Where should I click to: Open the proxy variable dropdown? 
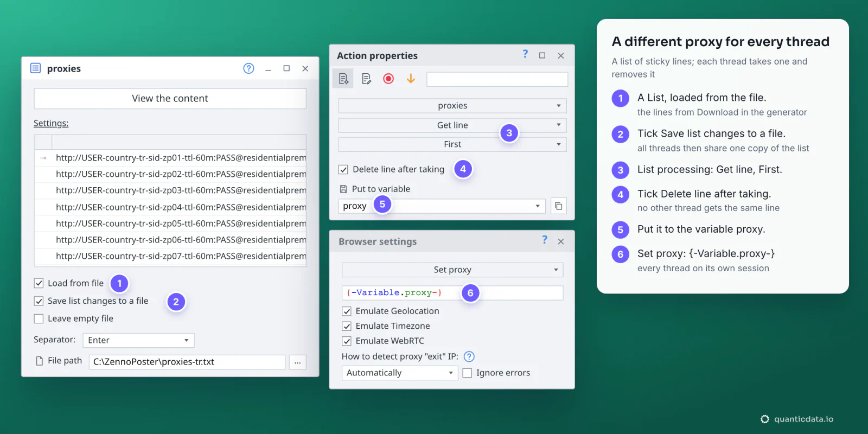click(442, 206)
